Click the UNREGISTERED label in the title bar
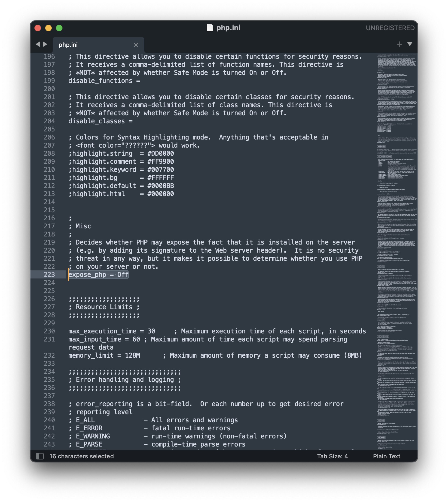This screenshot has height=502, width=448. (390, 28)
